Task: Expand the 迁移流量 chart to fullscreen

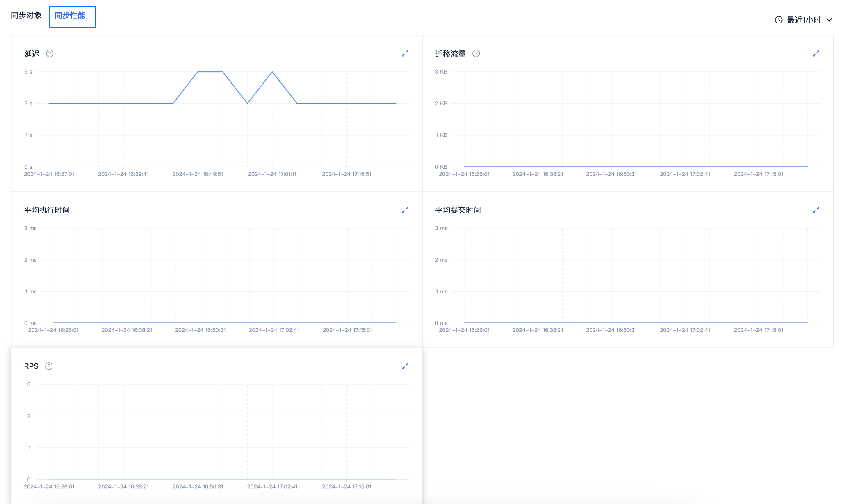Action: (x=816, y=54)
